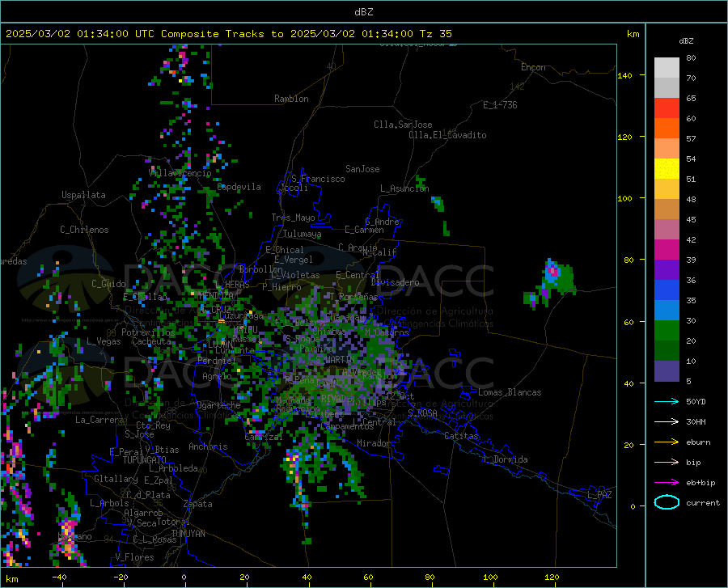Click the L_PAZ map label
Image resolution: width=728 pixels, height=588 pixels.
tap(599, 495)
